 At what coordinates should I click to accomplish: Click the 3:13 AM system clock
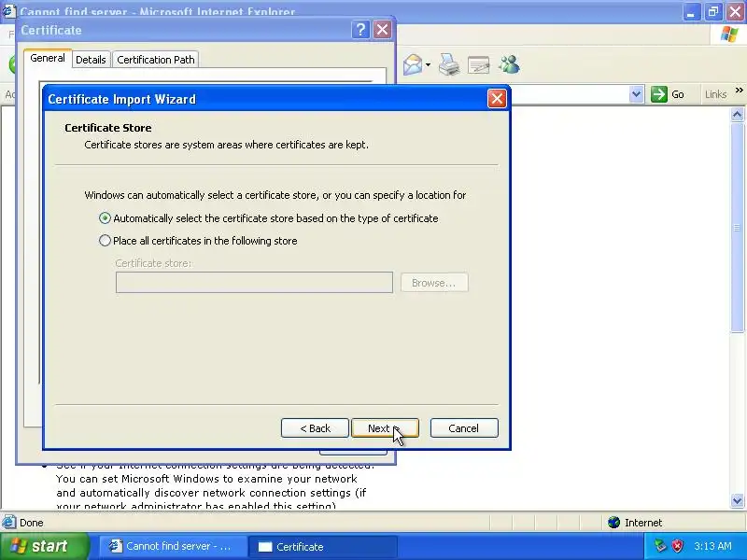[x=712, y=546]
